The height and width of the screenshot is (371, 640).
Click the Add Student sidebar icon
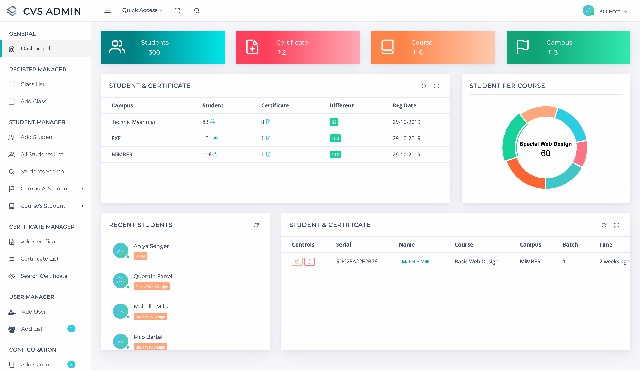pyautogui.click(x=11, y=138)
